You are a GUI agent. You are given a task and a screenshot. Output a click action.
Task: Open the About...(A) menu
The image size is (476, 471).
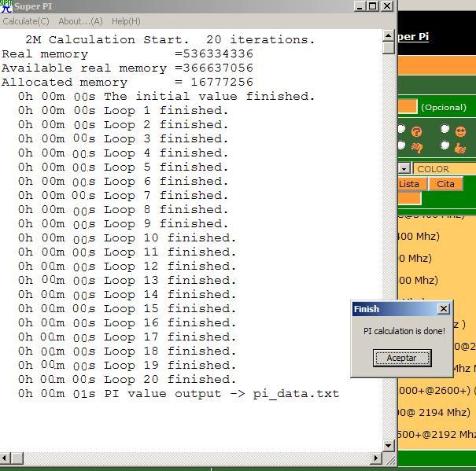pyautogui.click(x=80, y=21)
